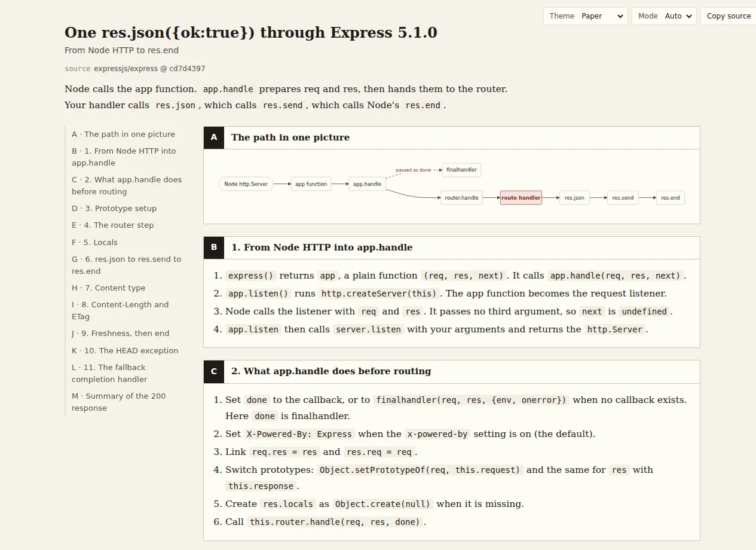Open 'C · 2. What app.handle does before routing'
This screenshot has width=756, height=550.
pos(127,185)
